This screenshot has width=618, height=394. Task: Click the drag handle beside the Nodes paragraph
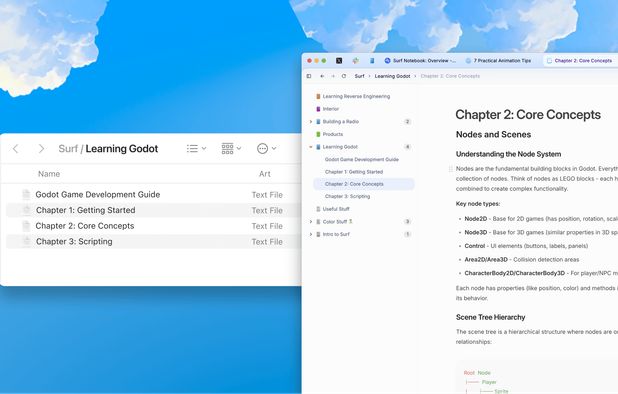pyautogui.click(x=450, y=169)
